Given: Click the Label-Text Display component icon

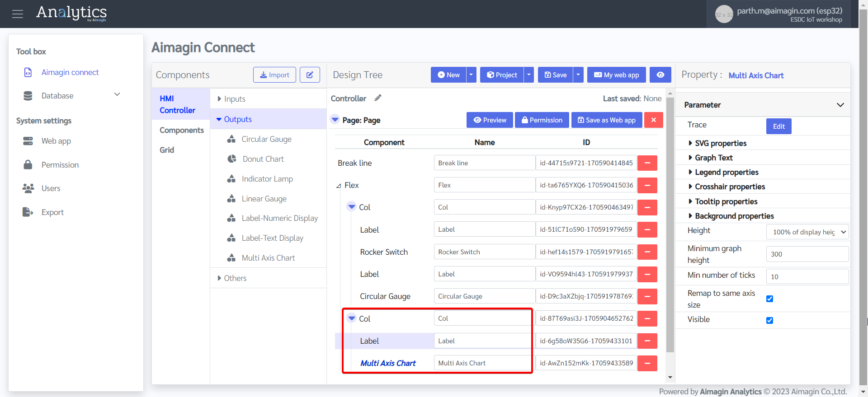Looking at the screenshot, I should (x=231, y=238).
